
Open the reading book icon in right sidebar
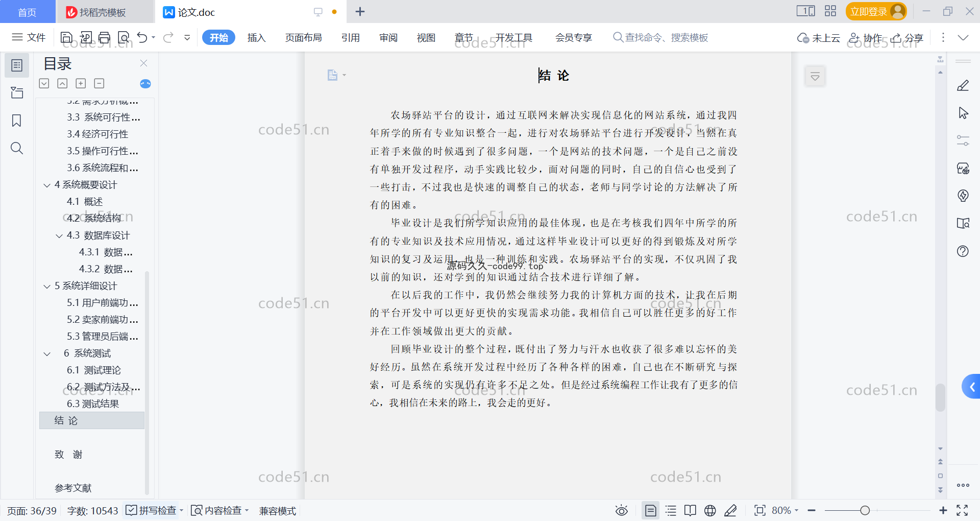pyautogui.click(x=963, y=223)
